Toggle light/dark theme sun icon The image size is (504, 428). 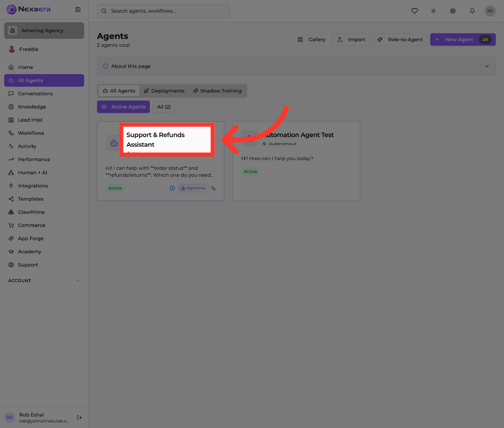point(433,11)
